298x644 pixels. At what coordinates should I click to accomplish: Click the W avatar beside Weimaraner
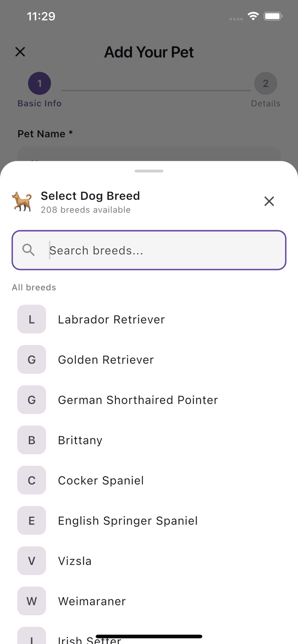(x=31, y=601)
